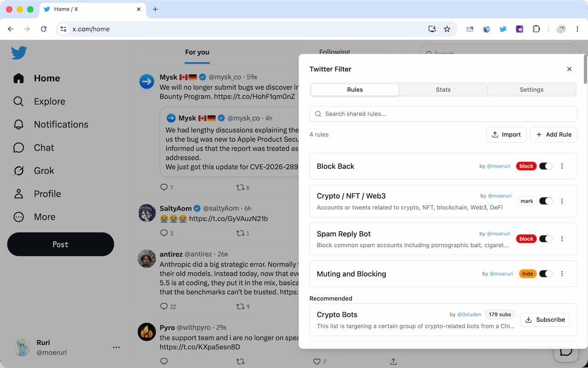Close the Twitter Filter panel
588x368 pixels.
pos(569,69)
